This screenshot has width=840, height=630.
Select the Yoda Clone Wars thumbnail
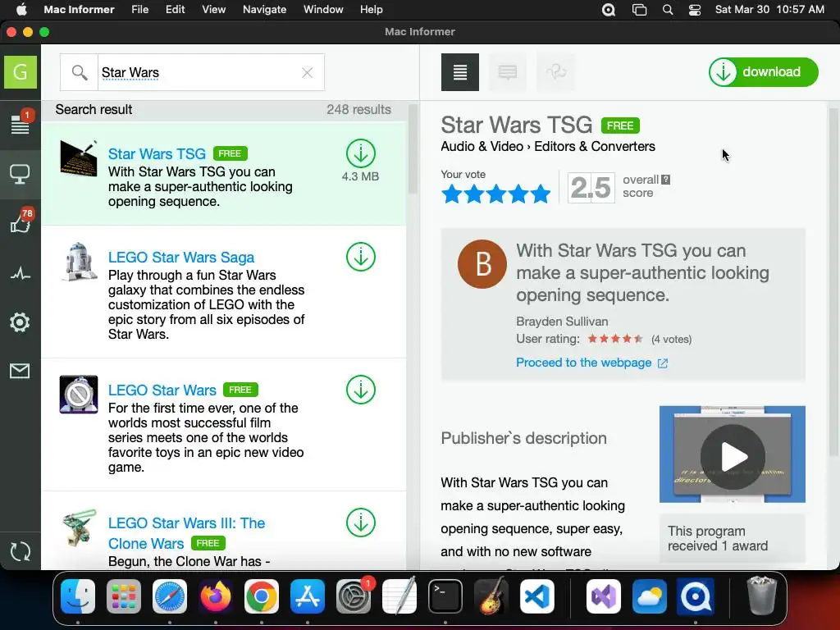(79, 527)
